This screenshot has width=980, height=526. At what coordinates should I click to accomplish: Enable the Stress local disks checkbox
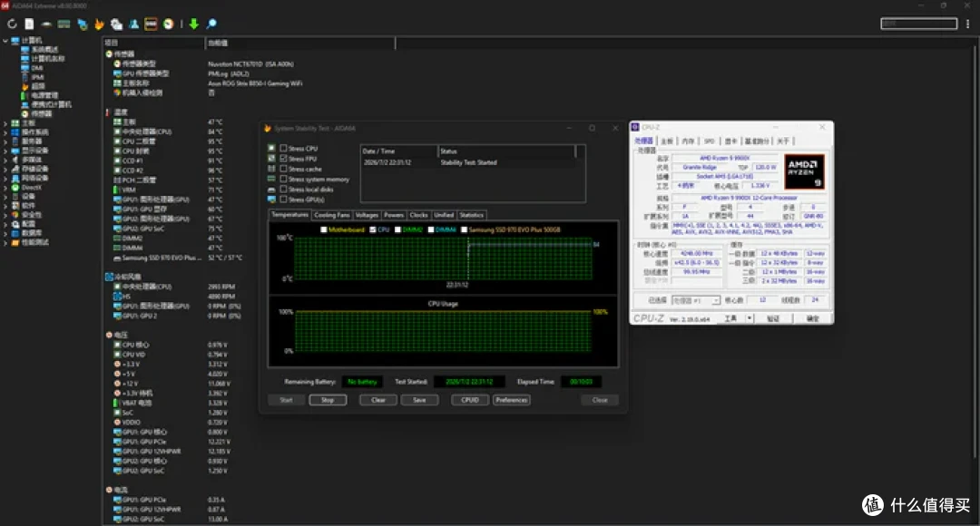(284, 190)
